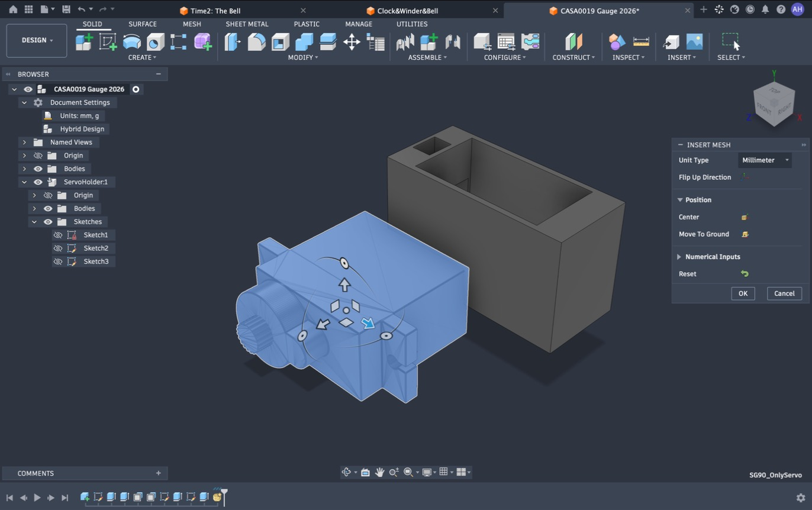Select the Combine tool
This screenshot has height=510, width=812.
click(x=304, y=42)
